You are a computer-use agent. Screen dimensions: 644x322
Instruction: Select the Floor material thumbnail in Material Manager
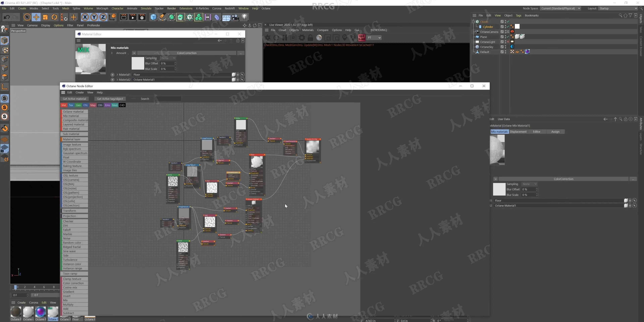[x=78, y=317]
